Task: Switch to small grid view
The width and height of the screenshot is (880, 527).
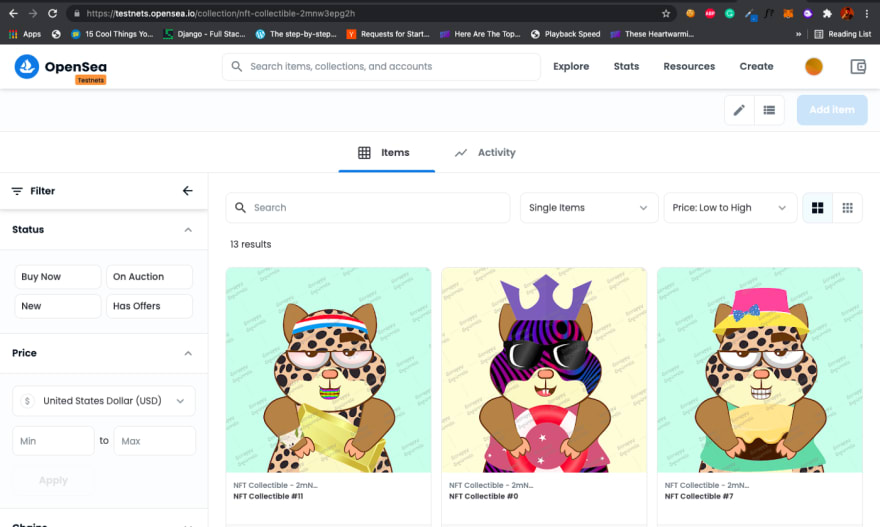Action: coord(847,208)
